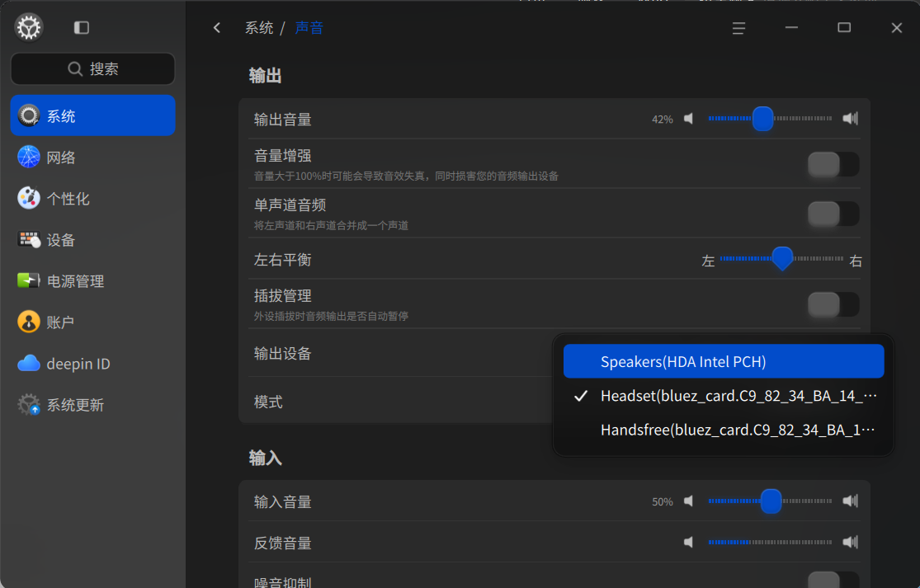Click the 模式 row label
The width and height of the screenshot is (920, 588).
click(268, 402)
